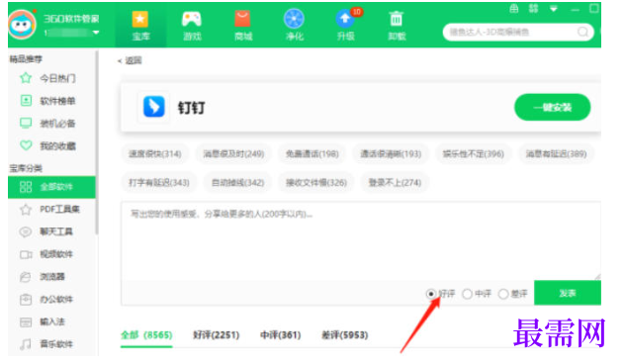Expand the account dropdown arrow under 360软件管家
Image resolution: width=624 pixels, height=364 pixels.
96,33
